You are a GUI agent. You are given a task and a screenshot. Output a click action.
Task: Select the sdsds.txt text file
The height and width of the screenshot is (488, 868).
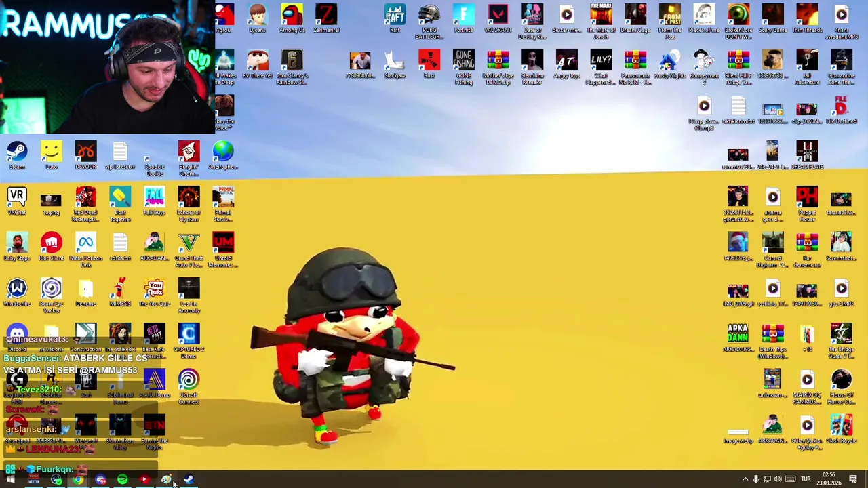pyautogui.click(x=120, y=247)
